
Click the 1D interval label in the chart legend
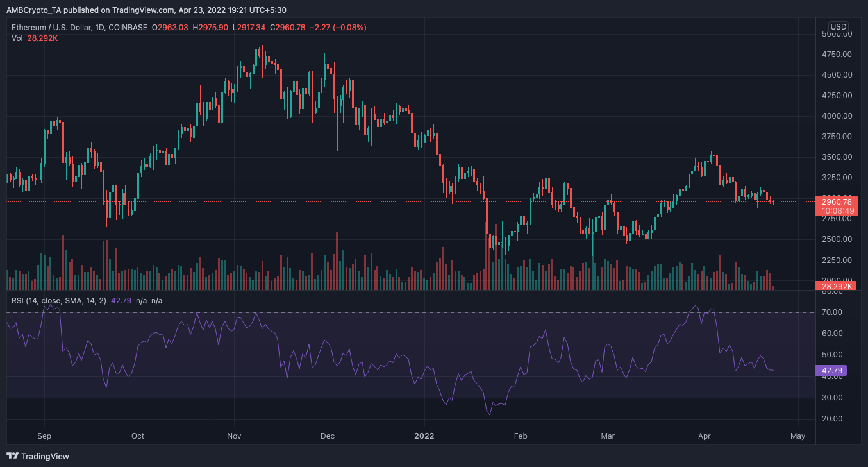click(99, 27)
